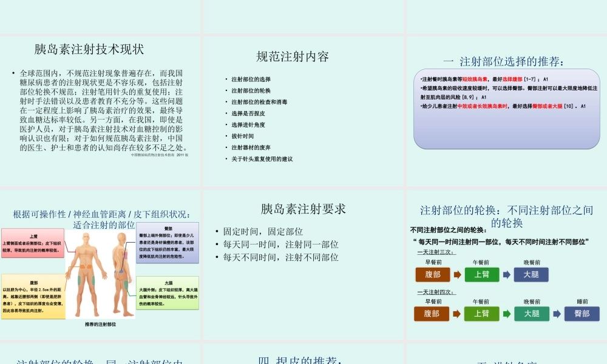Click the green arrow between 上臂 and 大腿
The width and height of the screenshot is (607, 364).
point(507,274)
